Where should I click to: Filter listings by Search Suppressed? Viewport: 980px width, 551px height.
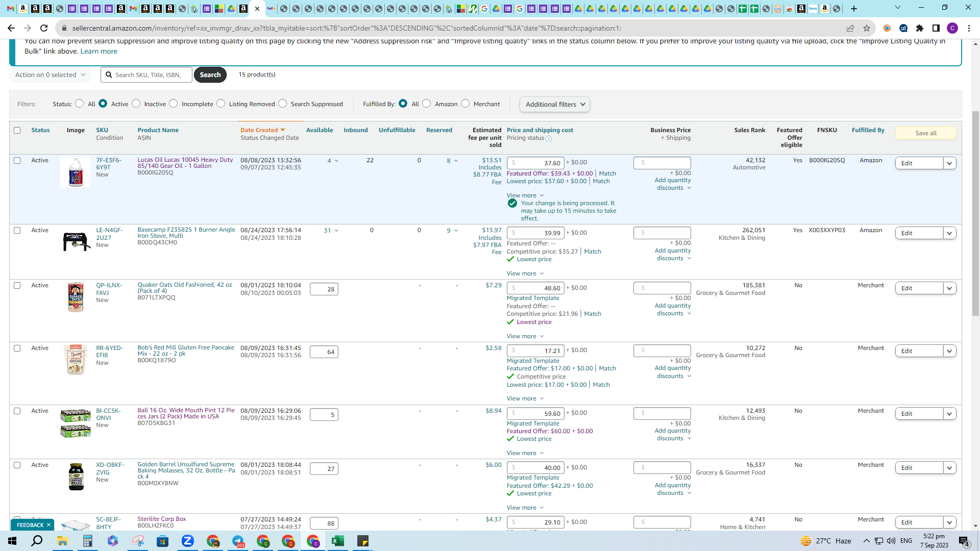pyautogui.click(x=283, y=104)
